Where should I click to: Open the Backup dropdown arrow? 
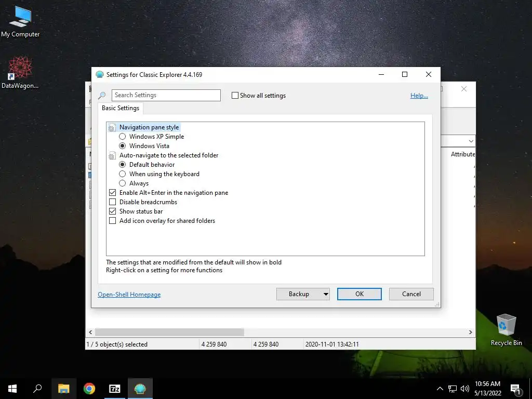(x=326, y=294)
